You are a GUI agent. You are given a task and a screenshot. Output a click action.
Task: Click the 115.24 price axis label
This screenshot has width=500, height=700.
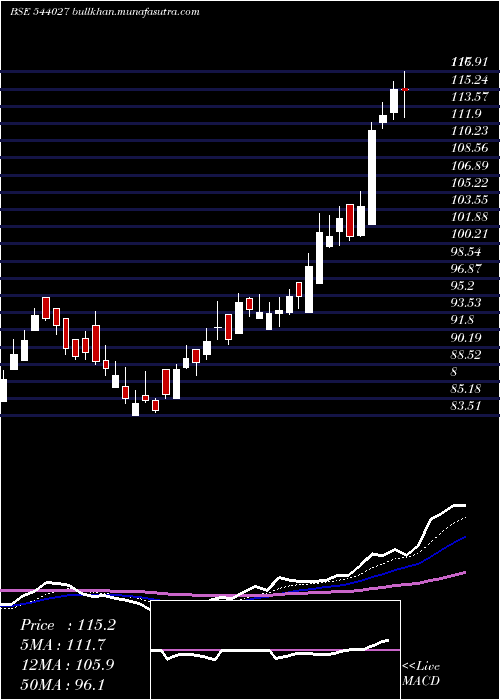[469, 80]
